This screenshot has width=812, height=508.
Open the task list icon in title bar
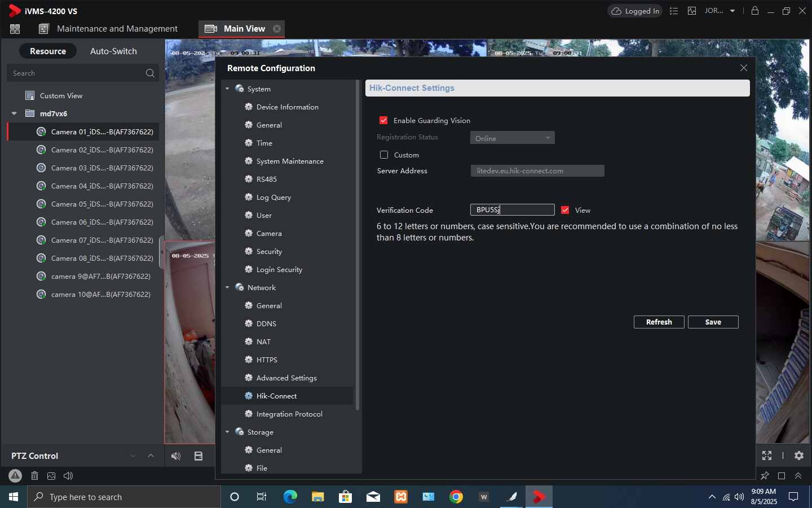click(x=674, y=11)
